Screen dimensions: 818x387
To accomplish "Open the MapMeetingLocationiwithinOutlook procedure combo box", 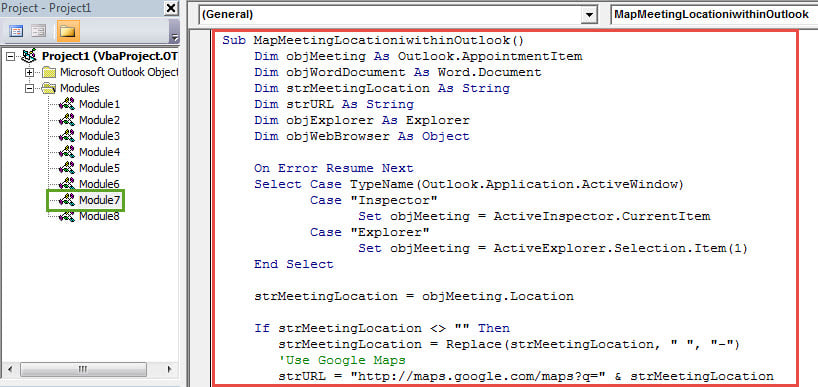I will point(714,15).
